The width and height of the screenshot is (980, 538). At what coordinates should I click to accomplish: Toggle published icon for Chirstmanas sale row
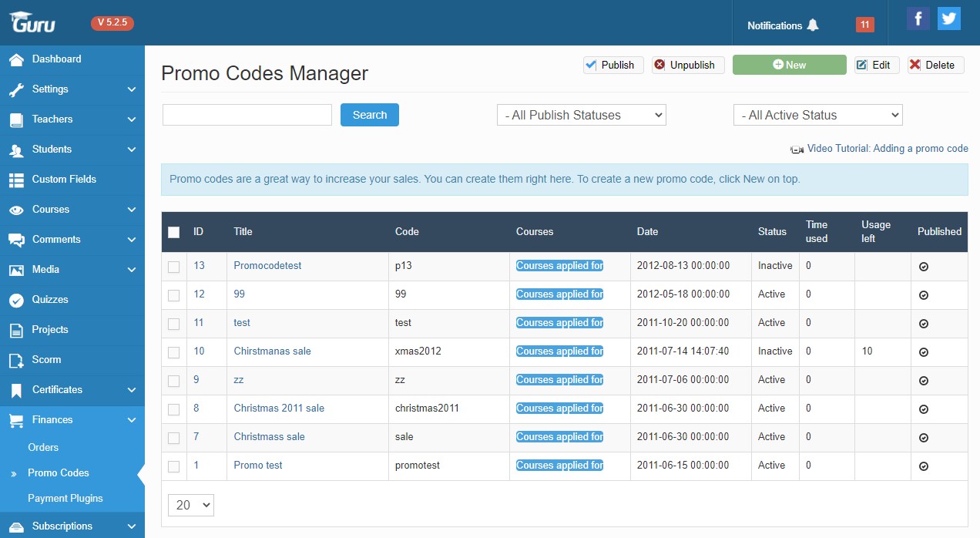923,352
